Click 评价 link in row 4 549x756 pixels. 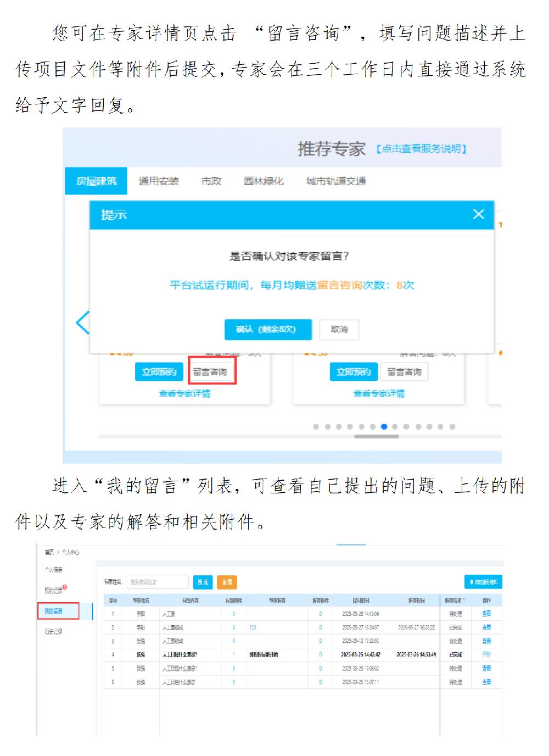[x=486, y=654]
